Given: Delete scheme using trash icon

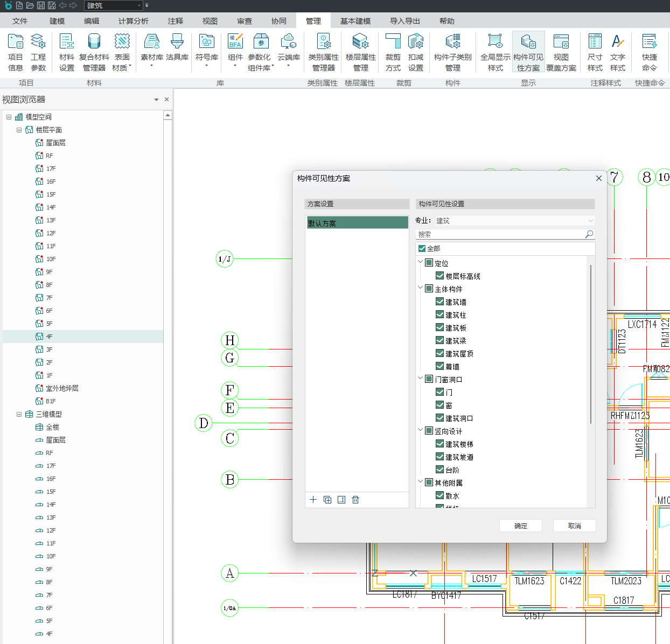Looking at the screenshot, I should pyautogui.click(x=355, y=500).
